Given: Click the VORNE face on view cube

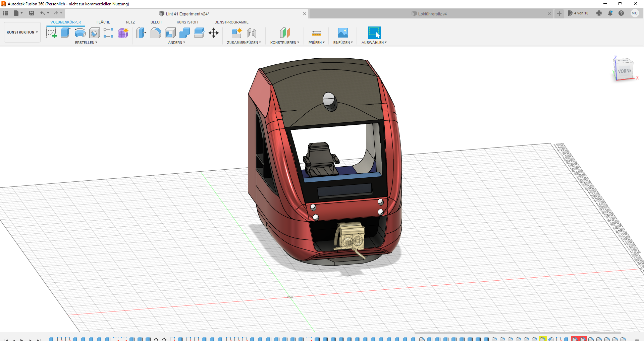Looking at the screenshot, I should point(625,71).
